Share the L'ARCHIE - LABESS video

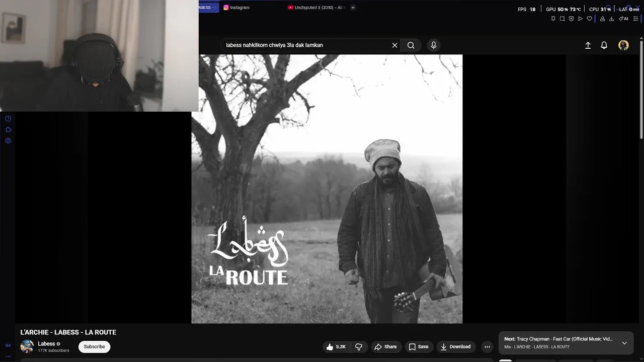pos(385,347)
